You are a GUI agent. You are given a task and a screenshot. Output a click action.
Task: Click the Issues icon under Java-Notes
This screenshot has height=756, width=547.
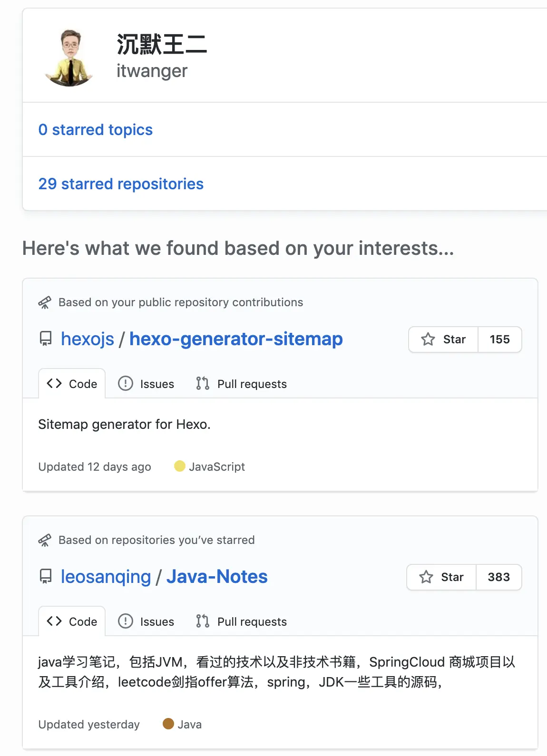tap(126, 621)
